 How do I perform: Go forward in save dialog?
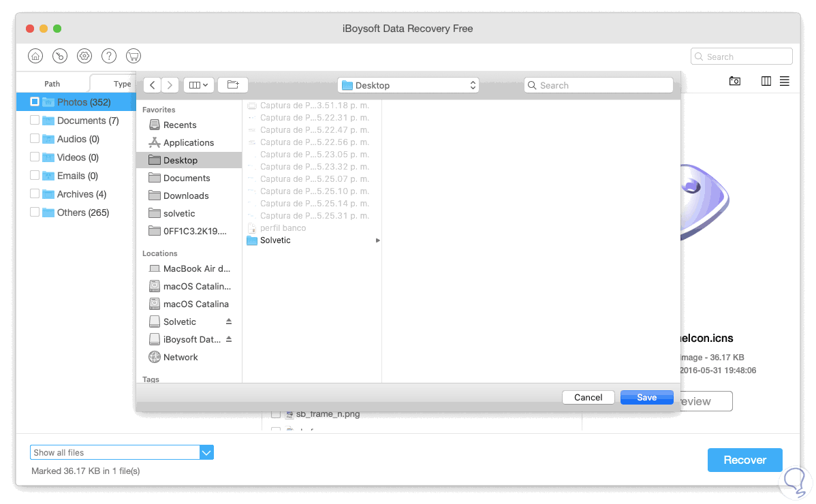(170, 84)
